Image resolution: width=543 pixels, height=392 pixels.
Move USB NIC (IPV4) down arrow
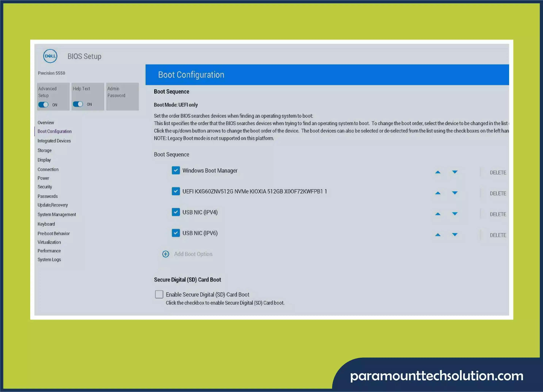(455, 214)
